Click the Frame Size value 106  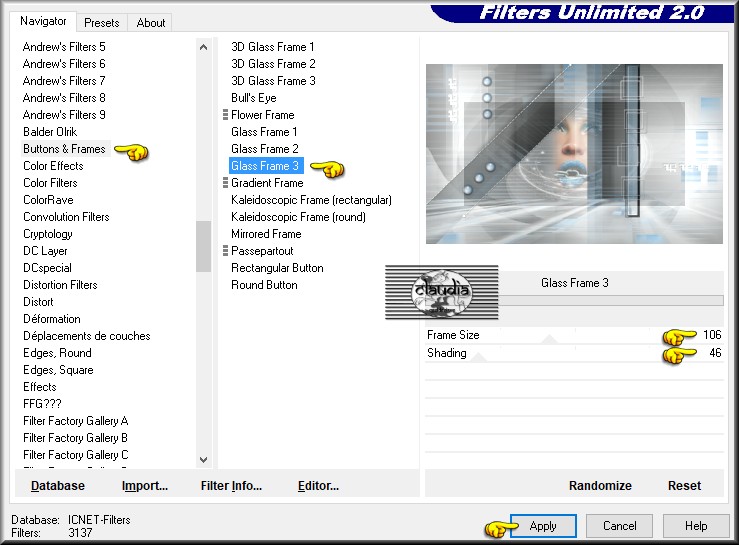(712, 335)
